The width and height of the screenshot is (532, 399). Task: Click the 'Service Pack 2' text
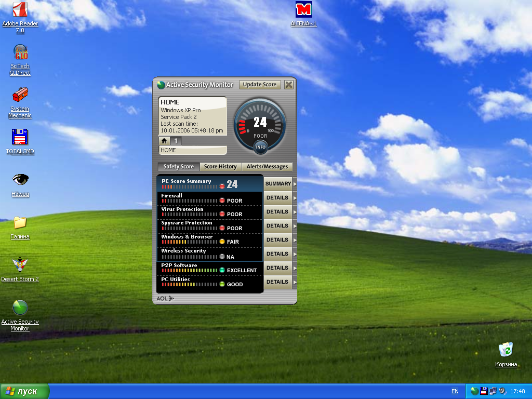(x=179, y=117)
